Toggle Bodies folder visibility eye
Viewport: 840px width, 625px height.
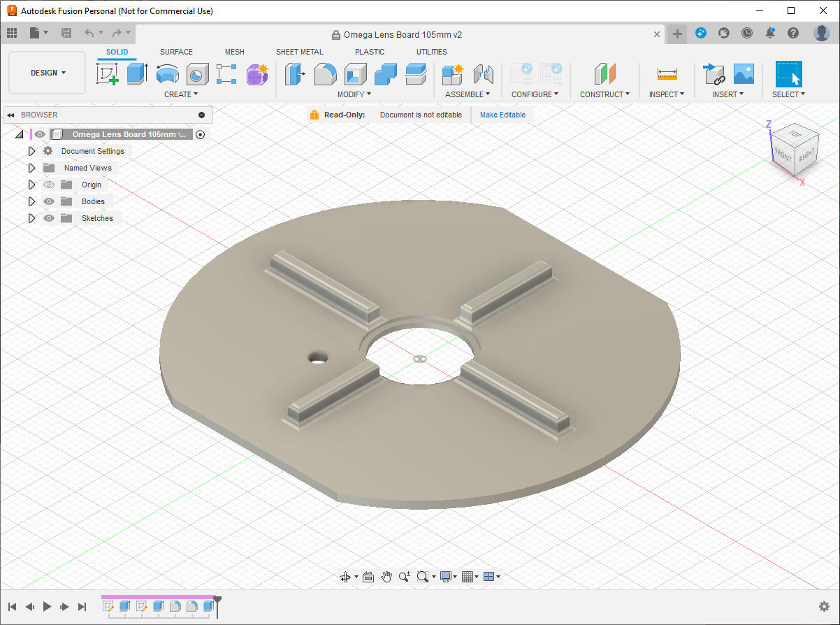pyautogui.click(x=49, y=201)
